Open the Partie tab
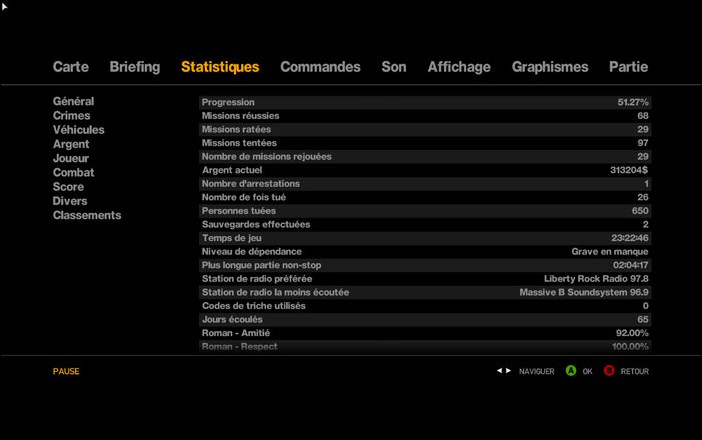 [x=629, y=67]
